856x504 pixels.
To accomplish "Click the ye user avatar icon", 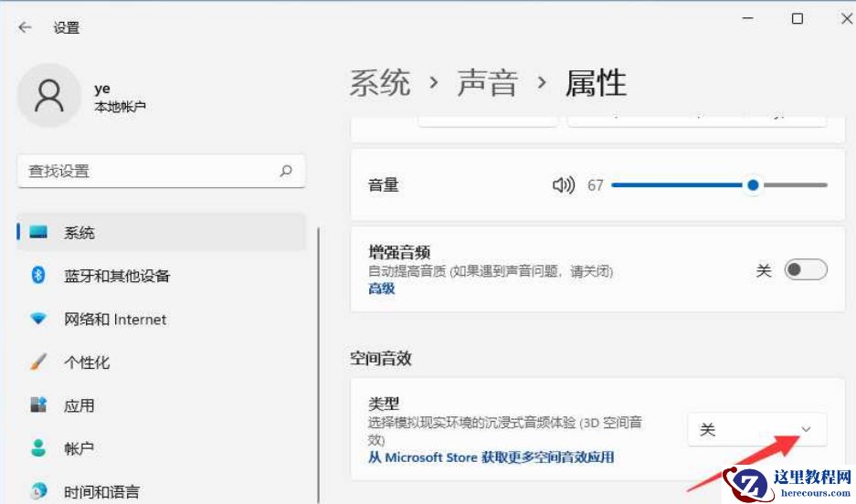I will (49, 96).
